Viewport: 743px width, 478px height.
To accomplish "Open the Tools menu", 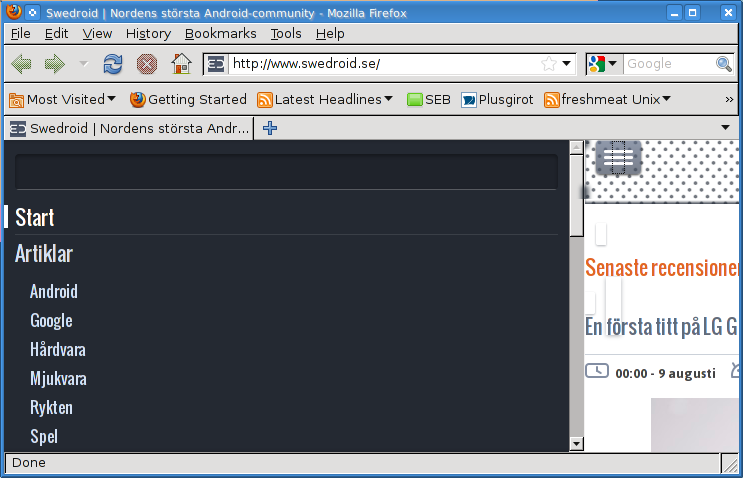I will point(286,34).
